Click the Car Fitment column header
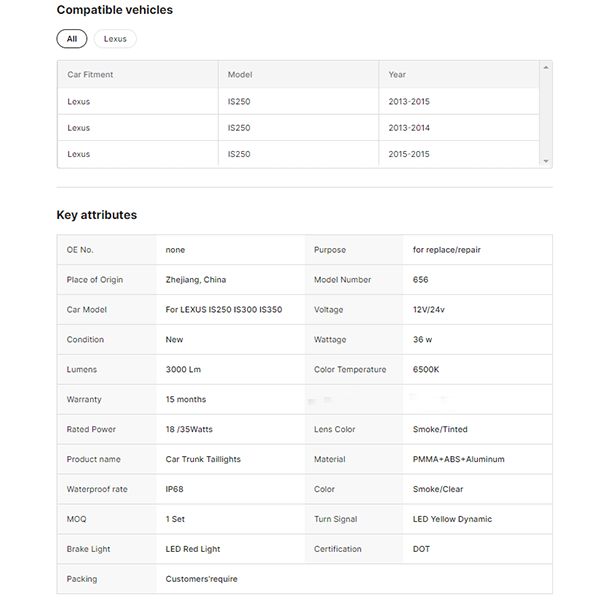 [90, 75]
